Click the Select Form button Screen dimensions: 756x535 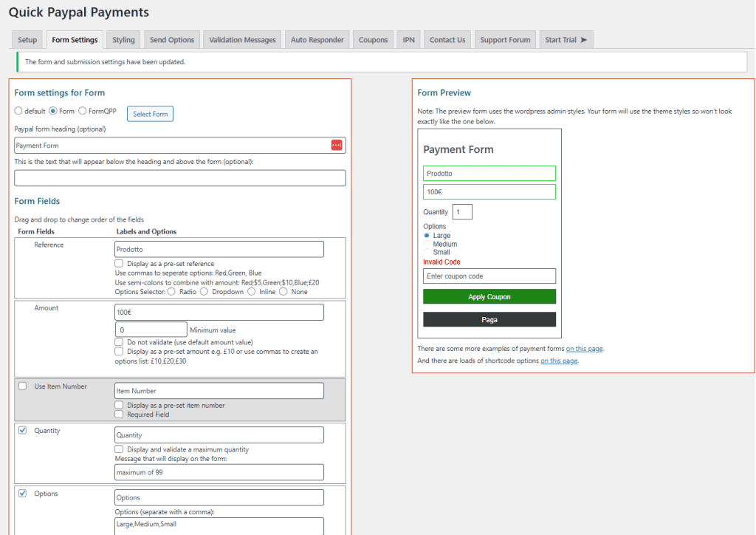click(150, 114)
